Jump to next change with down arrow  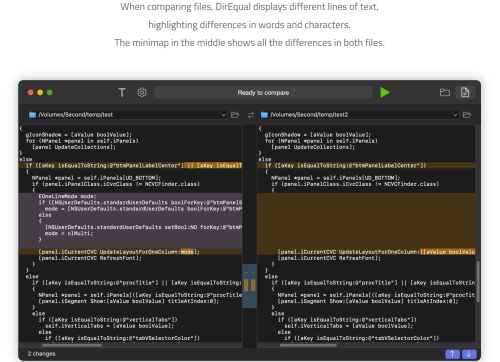point(469,354)
